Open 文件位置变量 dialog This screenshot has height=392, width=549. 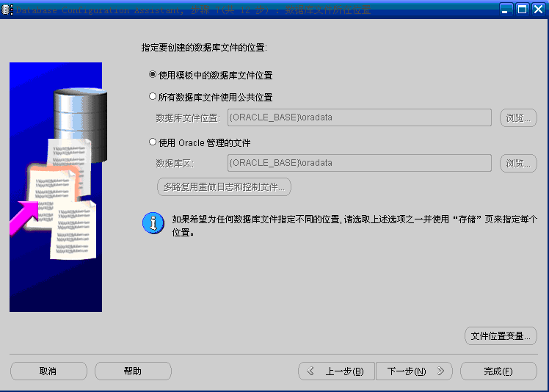tap(501, 336)
